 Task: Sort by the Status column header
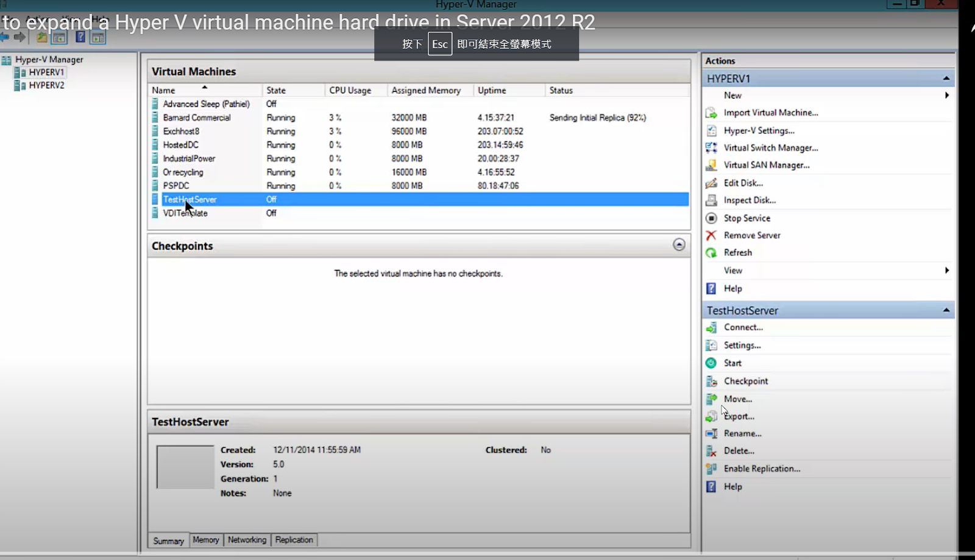click(x=618, y=90)
